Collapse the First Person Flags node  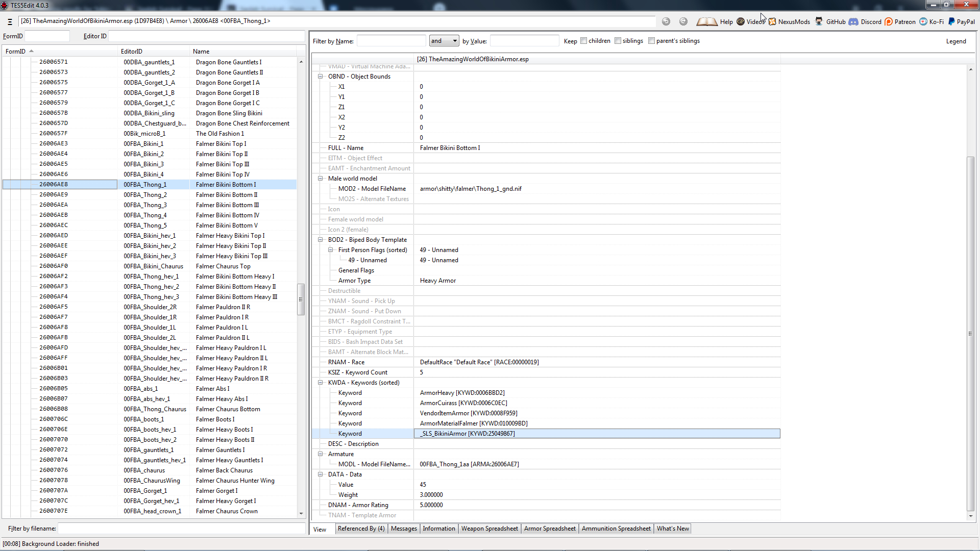pyautogui.click(x=331, y=250)
